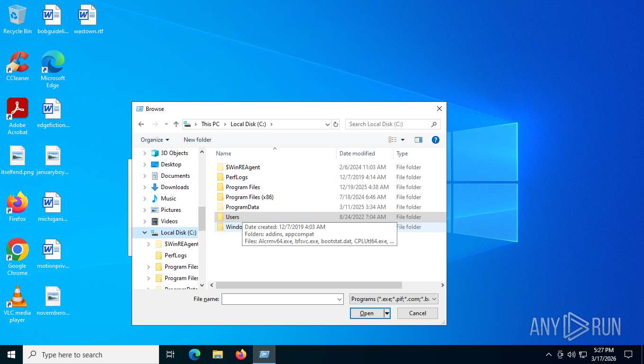Open januaryboy image file on desktop
This screenshot has width=644, height=364.
click(x=53, y=161)
